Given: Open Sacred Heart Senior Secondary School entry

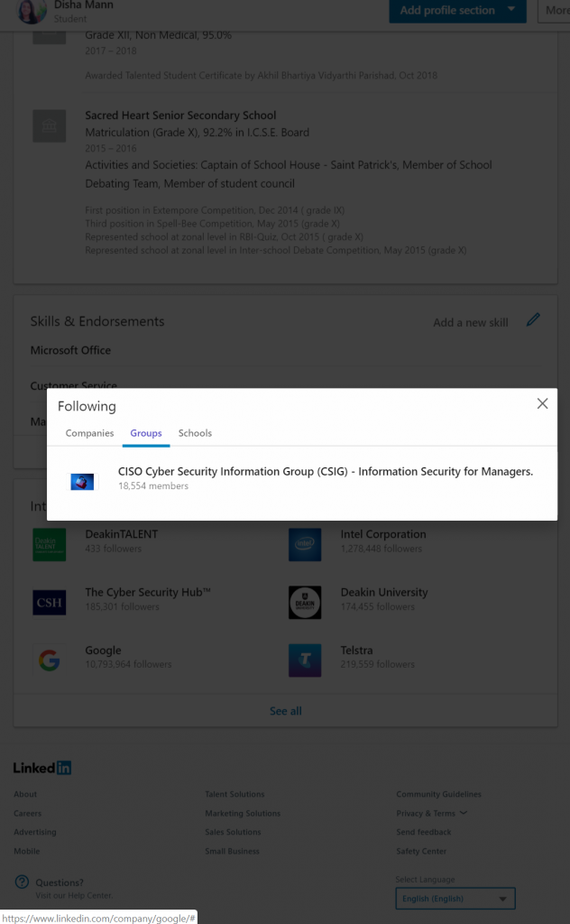Looking at the screenshot, I should 180,115.
